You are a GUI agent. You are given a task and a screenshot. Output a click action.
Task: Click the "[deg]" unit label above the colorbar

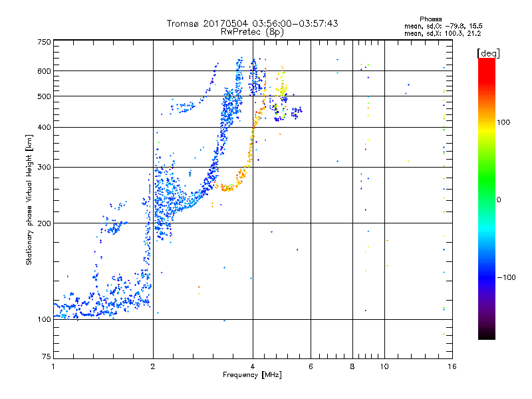tap(488, 53)
